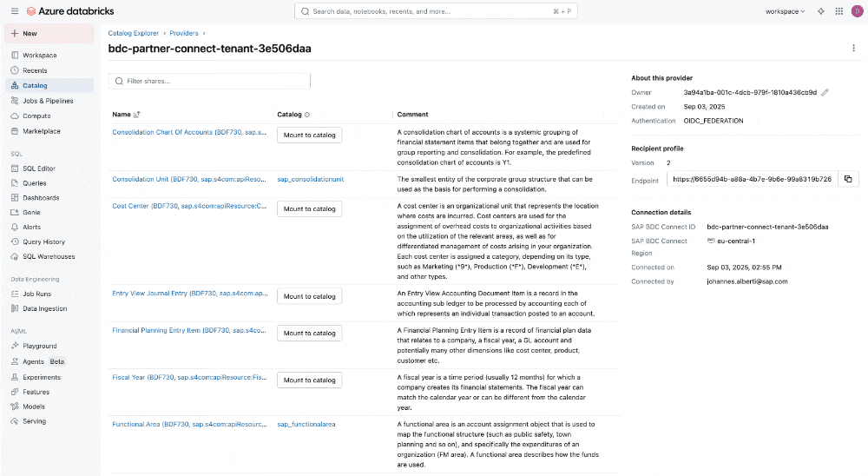Focus the global search data and notebooks bar
The height and width of the screenshot is (476, 868).
tap(438, 11)
